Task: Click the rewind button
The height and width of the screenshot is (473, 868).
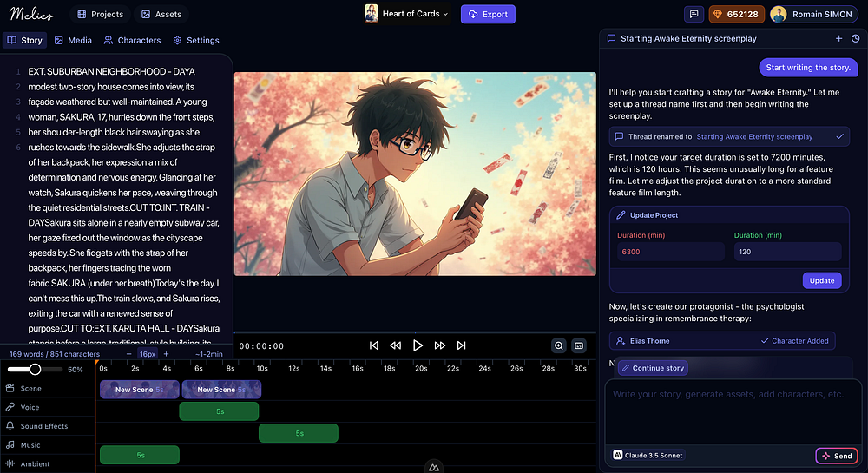Action: click(x=395, y=345)
